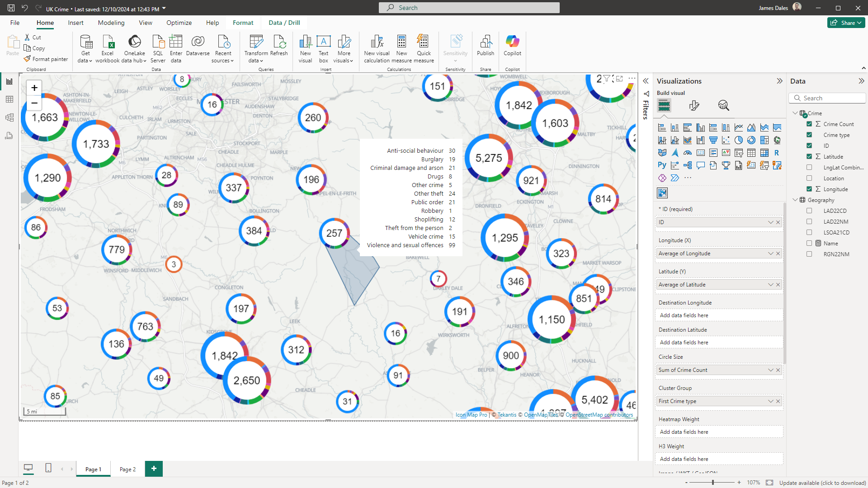Click the zoom slider in status bar
The image size is (868, 488).
(713, 483)
